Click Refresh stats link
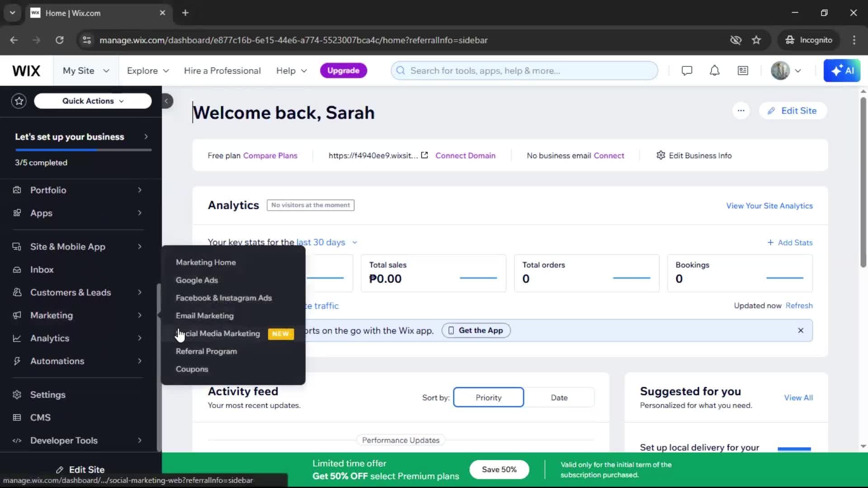The height and width of the screenshot is (488, 868). pos(799,305)
